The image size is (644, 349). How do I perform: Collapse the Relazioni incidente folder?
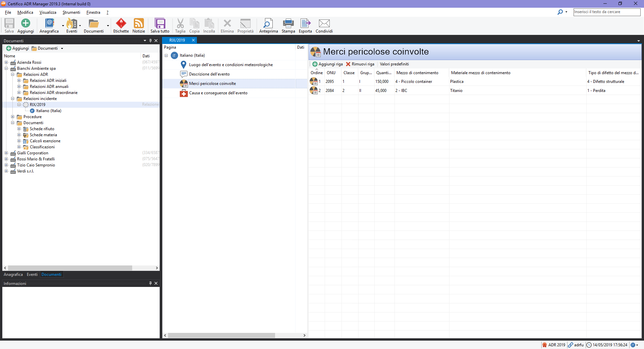coord(12,99)
